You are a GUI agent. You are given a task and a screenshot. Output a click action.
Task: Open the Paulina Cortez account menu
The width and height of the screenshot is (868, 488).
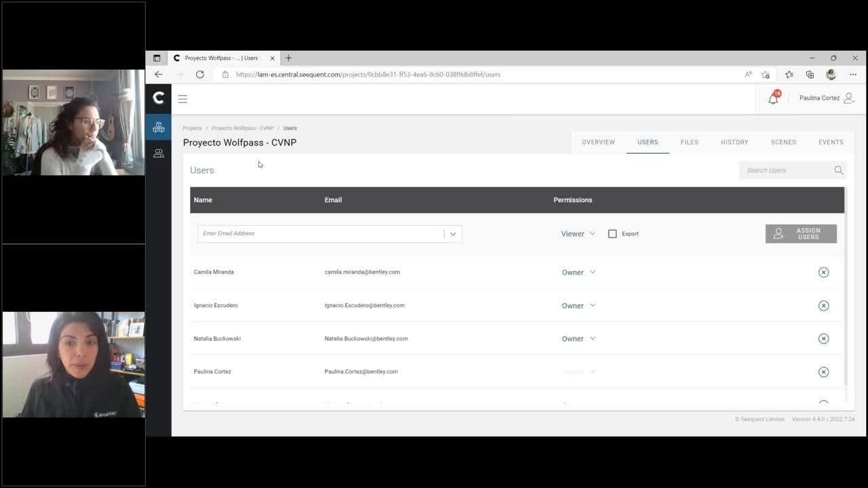pyautogui.click(x=827, y=98)
